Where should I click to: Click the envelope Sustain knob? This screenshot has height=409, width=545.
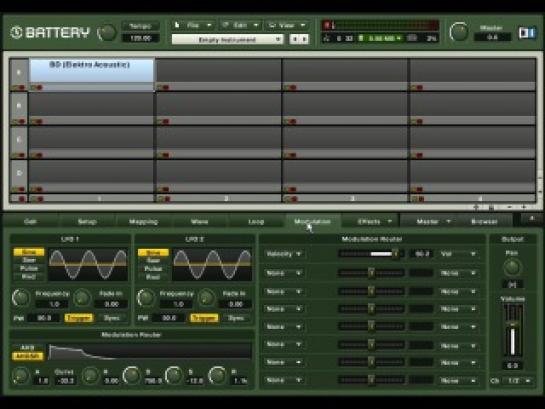tap(173, 375)
